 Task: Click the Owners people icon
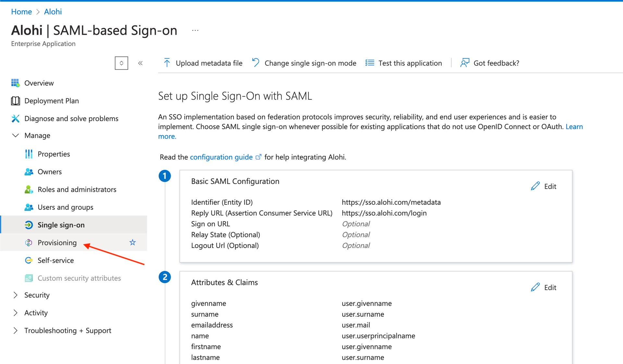[x=29, y=172]
